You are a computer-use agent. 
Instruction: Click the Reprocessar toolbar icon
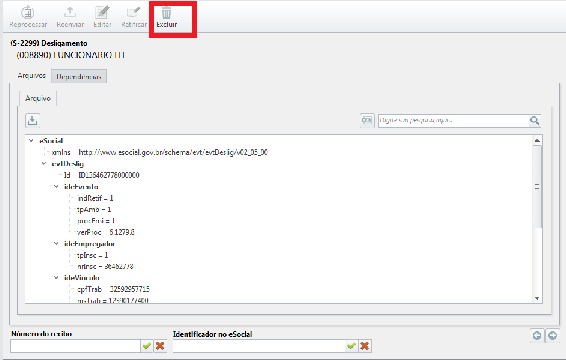(27, 13)
